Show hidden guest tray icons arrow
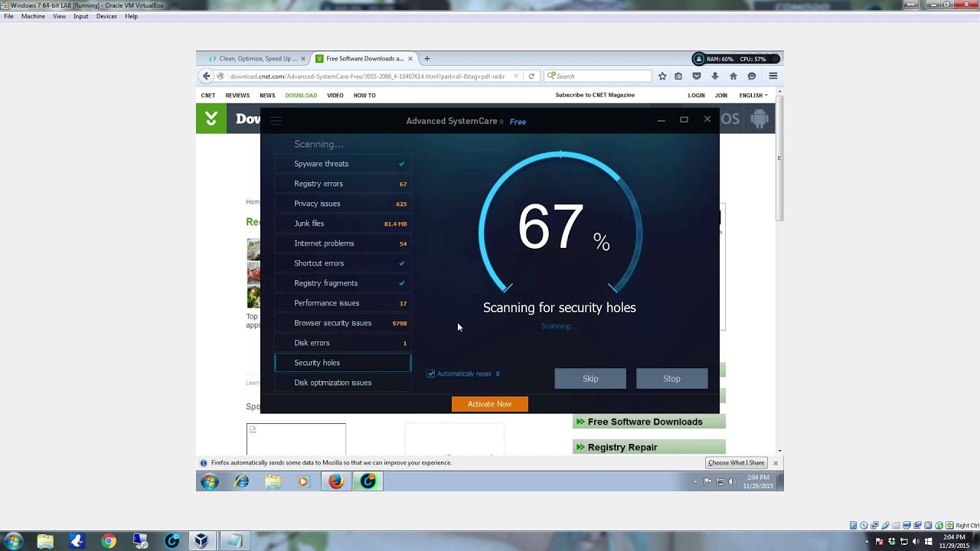 (695, 481)
